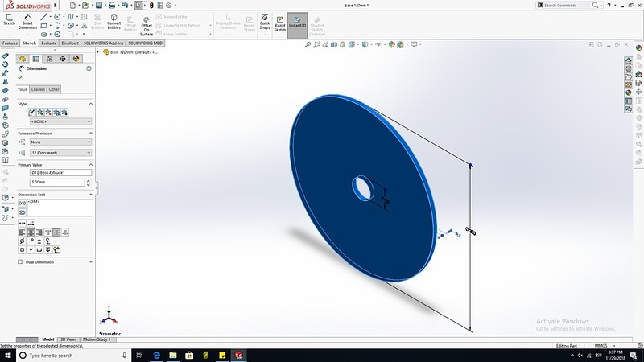Open the SOLIDWORKS MBD tab
644x362 pixels.
[x=145, y=43]
